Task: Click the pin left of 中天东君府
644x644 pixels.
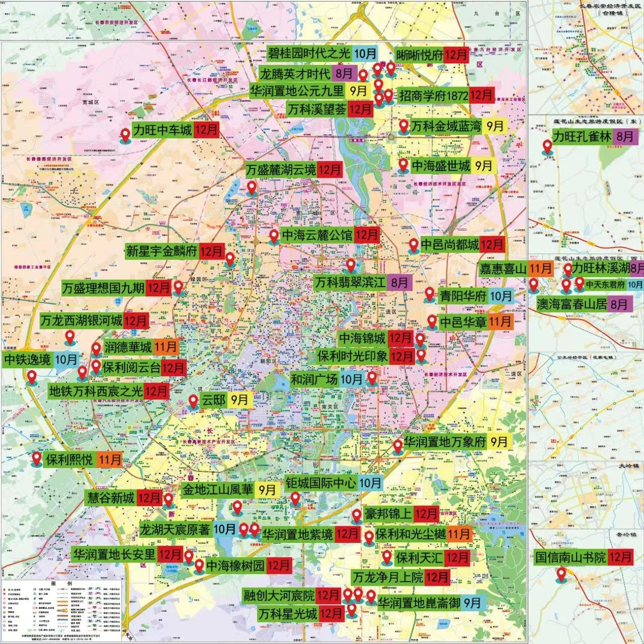Action: [x=579, y=284]
